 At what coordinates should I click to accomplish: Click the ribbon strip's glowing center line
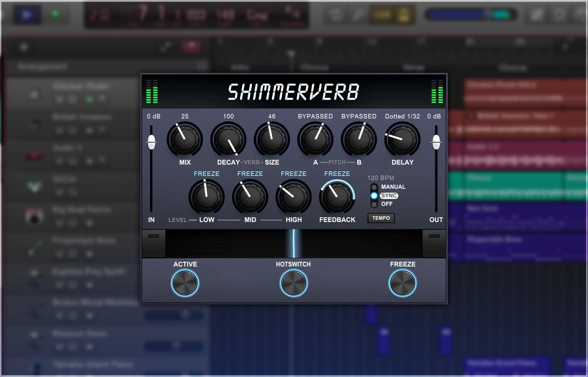point(294,243)
